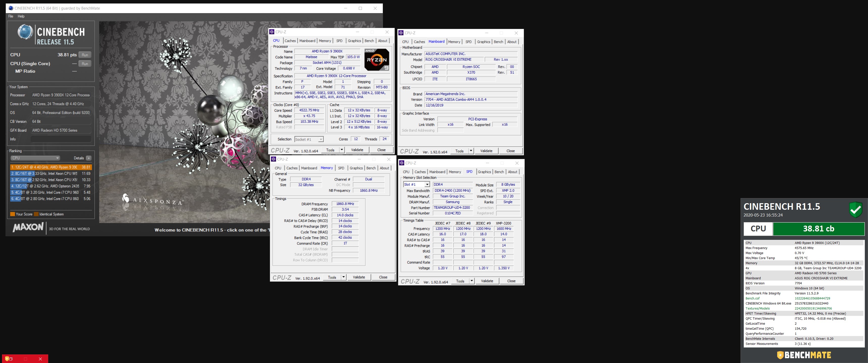Select the Core i7 CPU 860 ranking row
The width and height of the screenshot is (868, 363).
point(50,199)
